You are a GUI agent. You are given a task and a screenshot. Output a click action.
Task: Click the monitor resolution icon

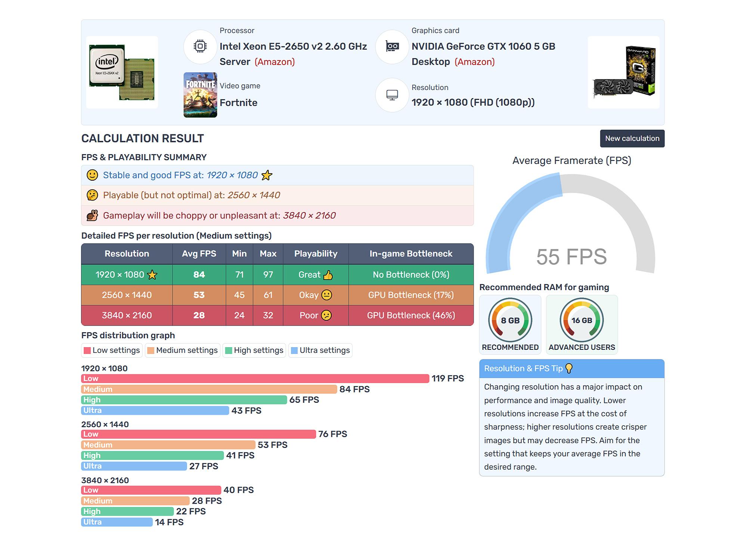point(392,95)
